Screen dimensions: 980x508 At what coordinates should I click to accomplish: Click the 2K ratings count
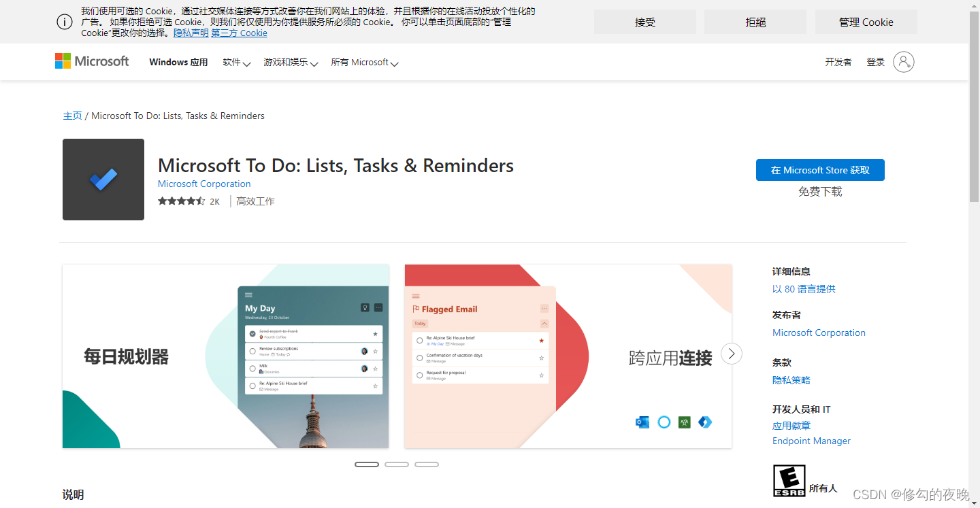pos(214,201)
